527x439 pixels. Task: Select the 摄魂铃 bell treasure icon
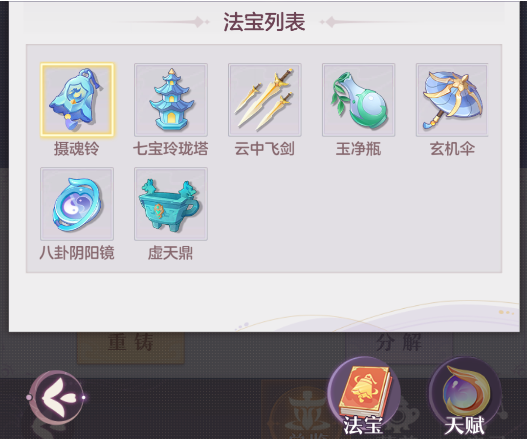click(77, 100)
